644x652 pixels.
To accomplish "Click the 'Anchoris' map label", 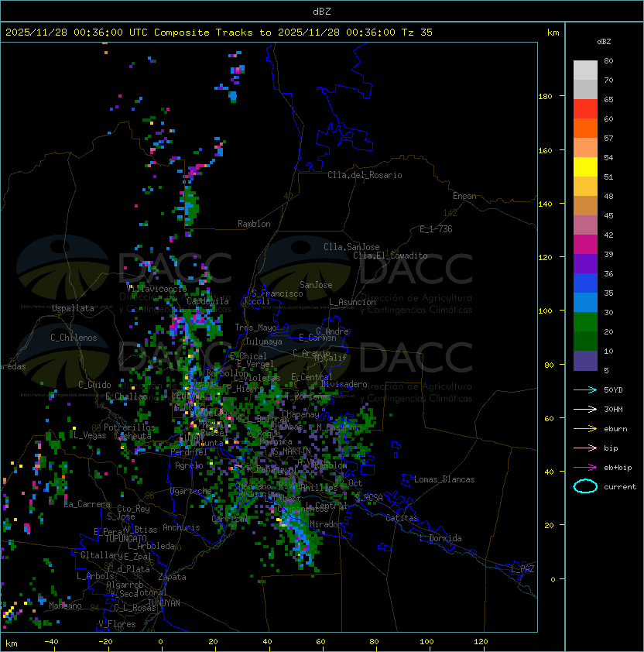I will click(x=181, y=527).
